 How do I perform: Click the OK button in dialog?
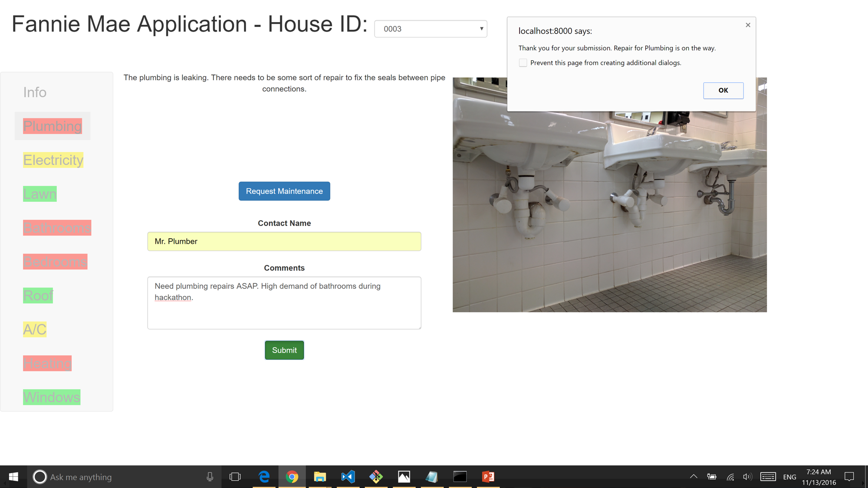[x=723, y=90]
